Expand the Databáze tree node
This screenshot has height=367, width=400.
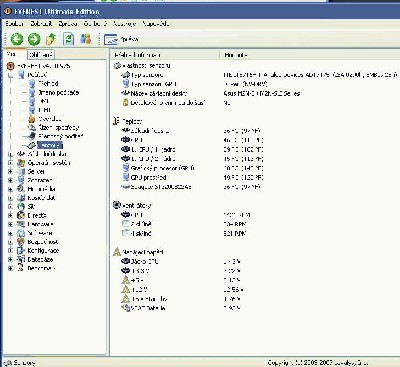10,259
